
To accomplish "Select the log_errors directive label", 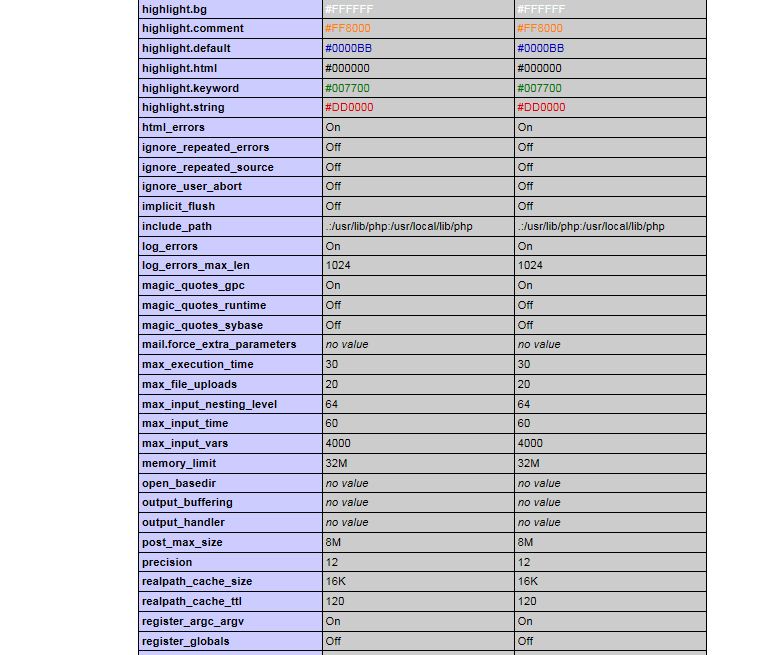I will click(170, 246).
